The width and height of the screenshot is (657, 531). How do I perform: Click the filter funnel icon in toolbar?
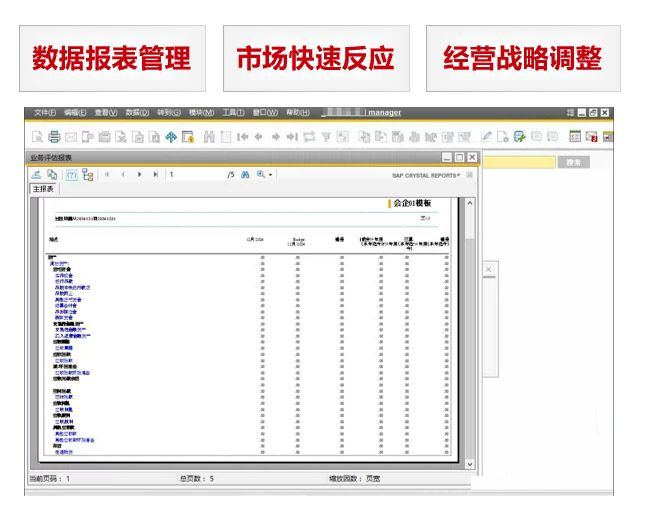click(326, 137)
